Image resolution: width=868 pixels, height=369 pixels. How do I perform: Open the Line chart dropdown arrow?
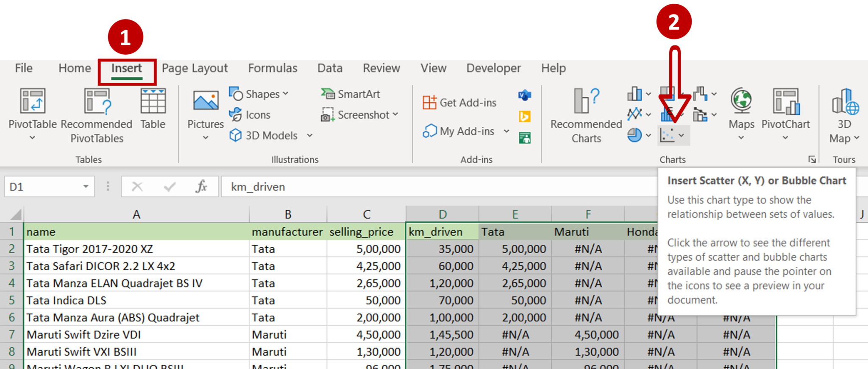[648, 115]
